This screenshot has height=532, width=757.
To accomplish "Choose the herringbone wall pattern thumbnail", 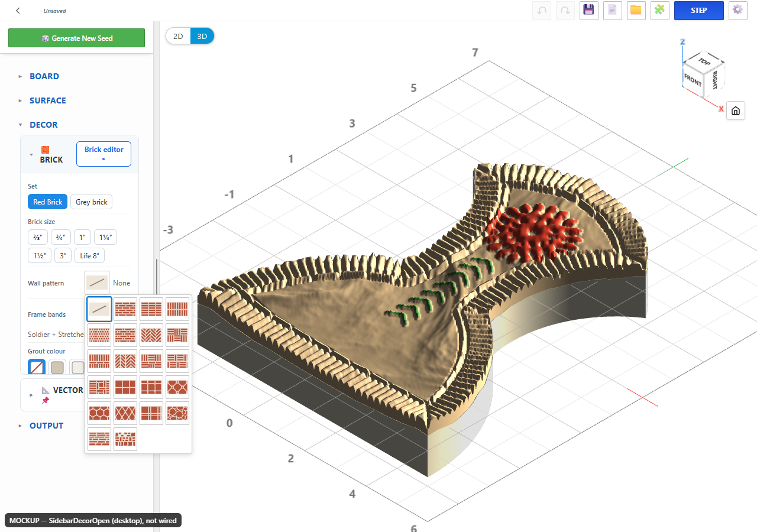I will tap(151, 335).
